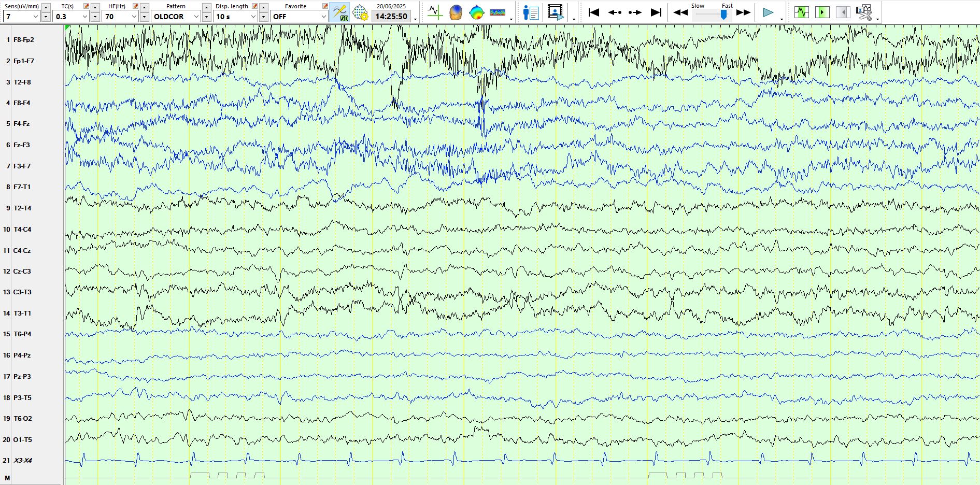Click the green waveform display icon
This screenshot has height=485, width=980.
click(802, 12)
